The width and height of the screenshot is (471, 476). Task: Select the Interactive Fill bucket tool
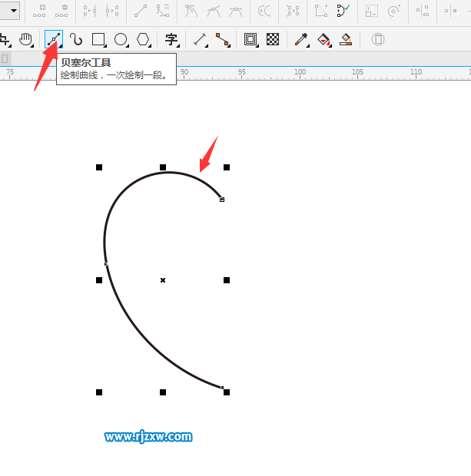(323, 39)
